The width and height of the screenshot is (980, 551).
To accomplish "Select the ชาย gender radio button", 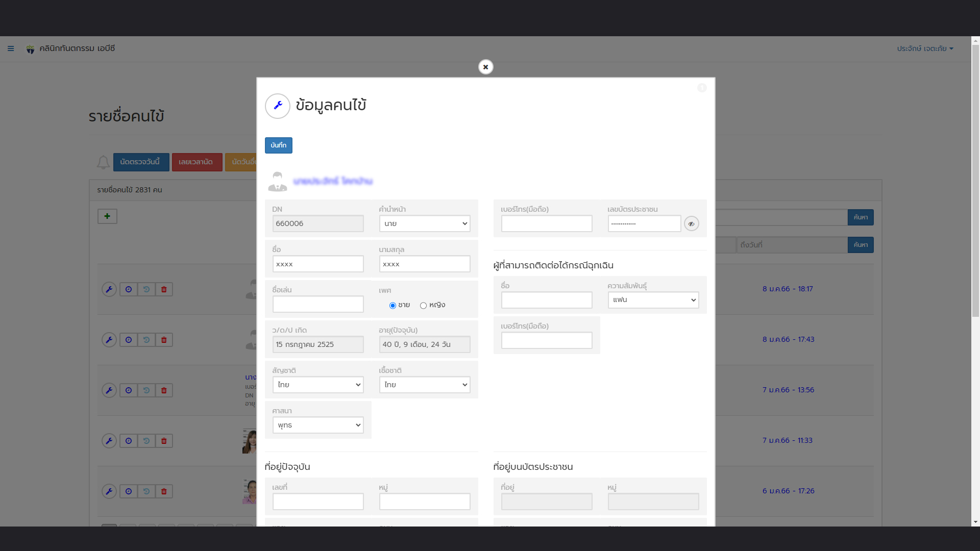I will (393, 306).
